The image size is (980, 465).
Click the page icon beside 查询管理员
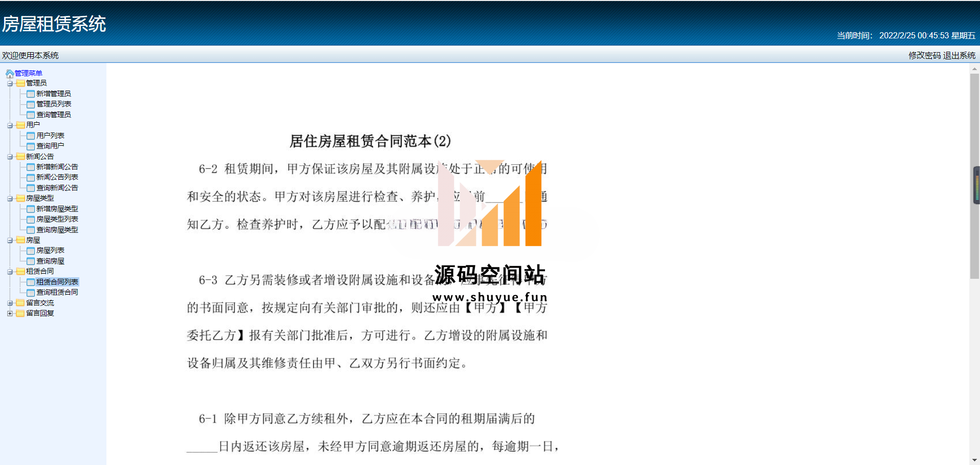31,115
